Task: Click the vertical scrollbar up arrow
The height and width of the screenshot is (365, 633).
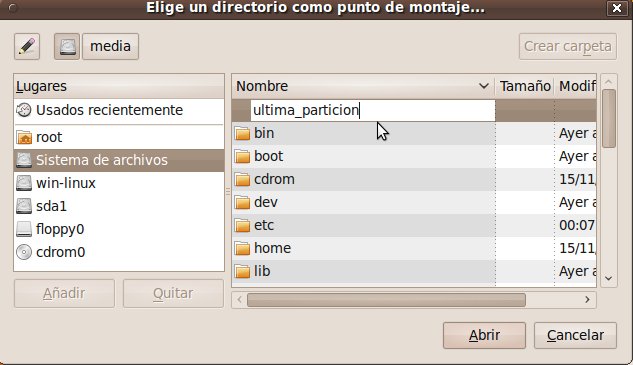Action: 609,82
